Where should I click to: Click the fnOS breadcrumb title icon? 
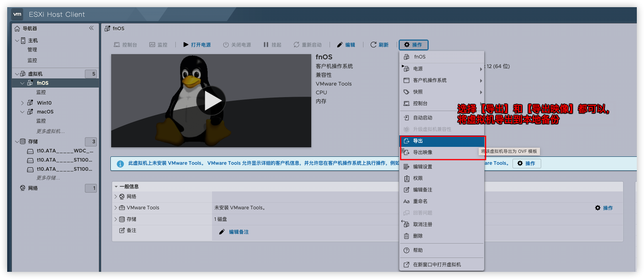[107, 28]
